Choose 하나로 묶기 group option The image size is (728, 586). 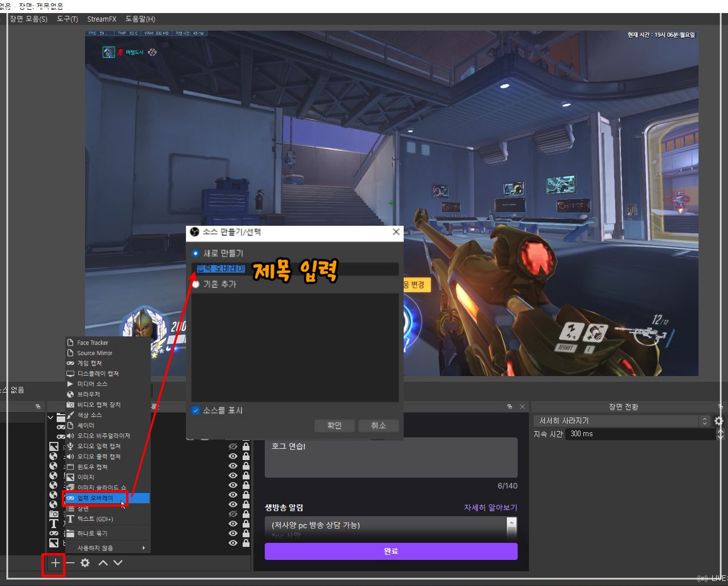coord(108,533)
